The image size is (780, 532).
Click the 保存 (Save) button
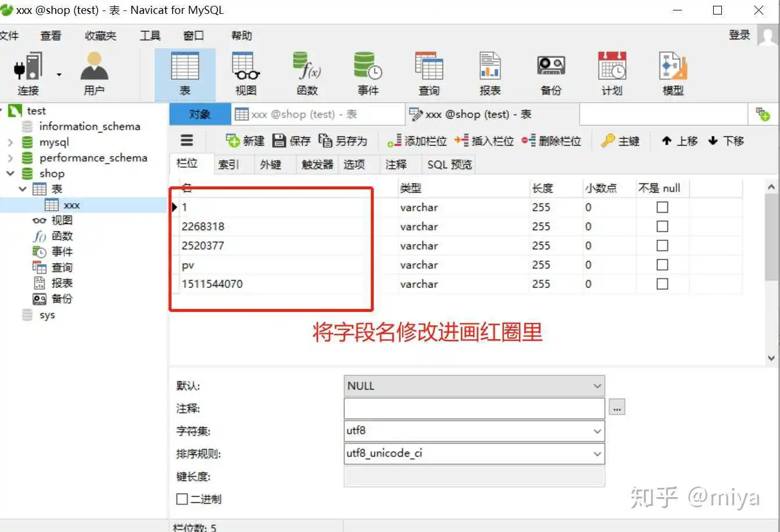click(x=292, y=141)
